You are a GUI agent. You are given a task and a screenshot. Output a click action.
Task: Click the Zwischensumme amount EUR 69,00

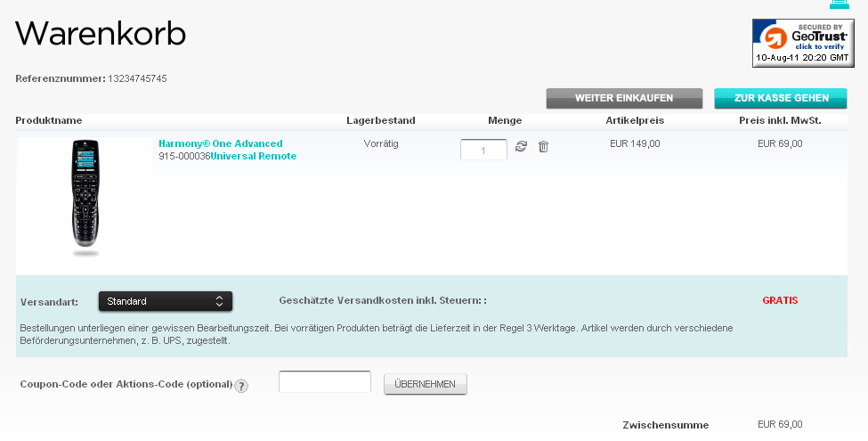pos(780,424)
